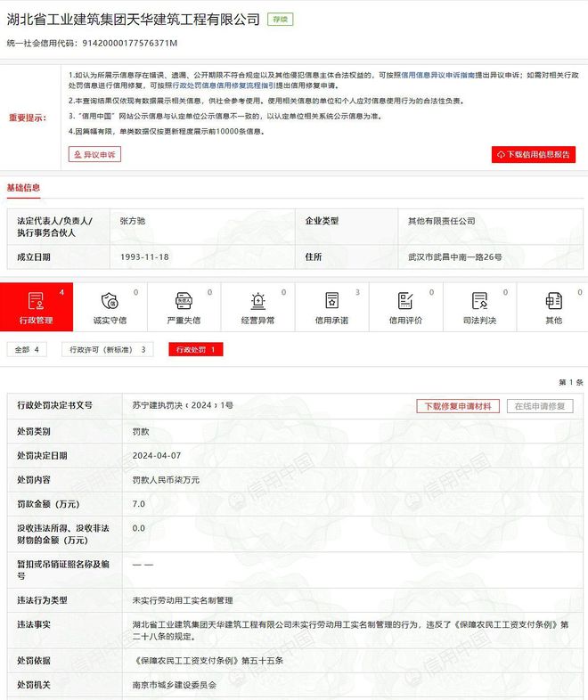Open the 严重失信 category icon
Screen dimensions: 588x700
(x=184, y=301)
